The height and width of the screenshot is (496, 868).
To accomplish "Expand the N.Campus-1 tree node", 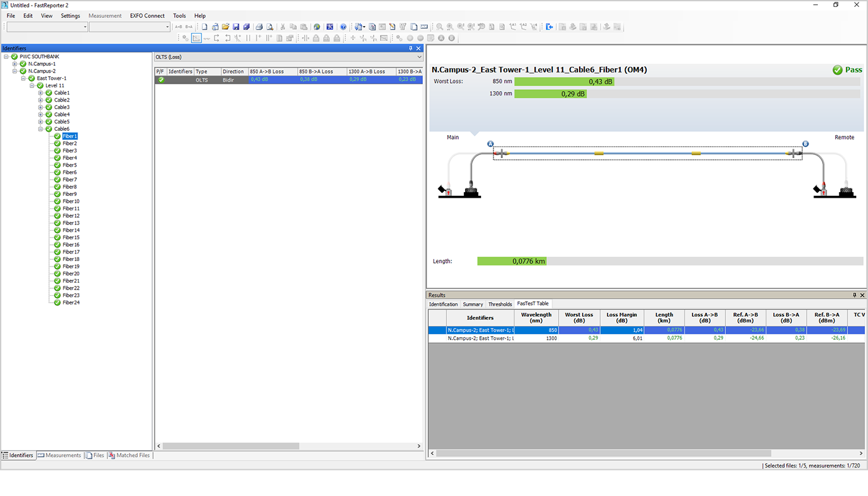I will point(14,64).
